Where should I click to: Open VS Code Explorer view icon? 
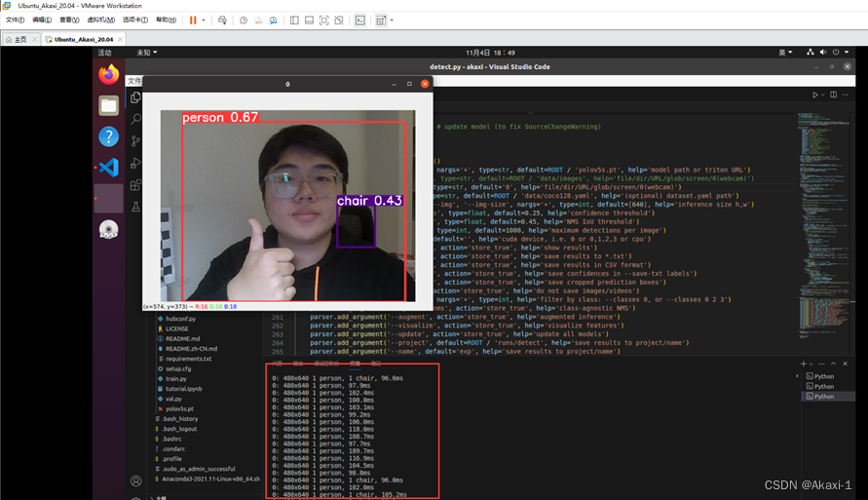point(135,98)
